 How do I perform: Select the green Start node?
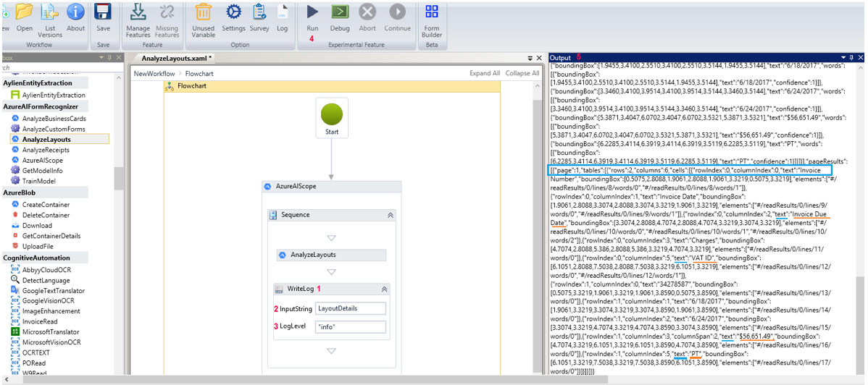pyautogui.click(x=332, y=115)
